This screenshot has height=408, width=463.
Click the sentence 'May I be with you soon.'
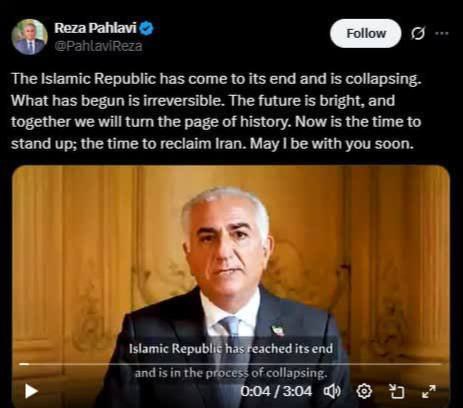point(332,144)
